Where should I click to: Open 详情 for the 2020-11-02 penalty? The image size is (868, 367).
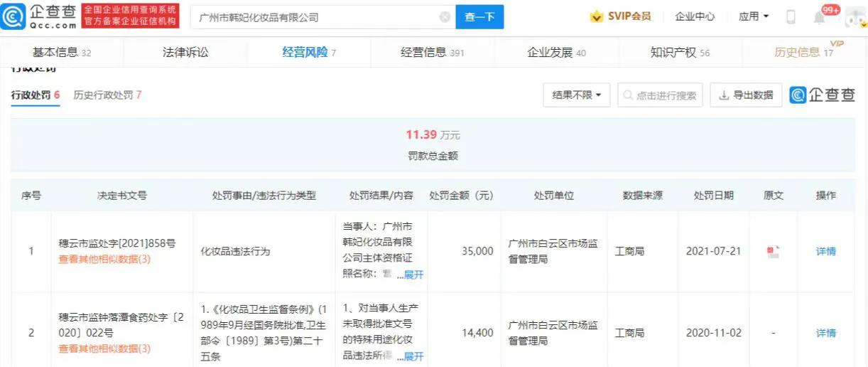[826, 333]
